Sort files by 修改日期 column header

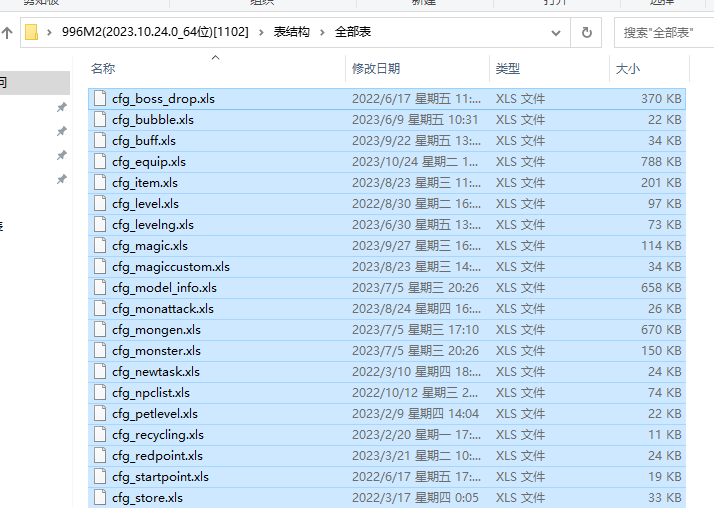[x=376, y=69]
